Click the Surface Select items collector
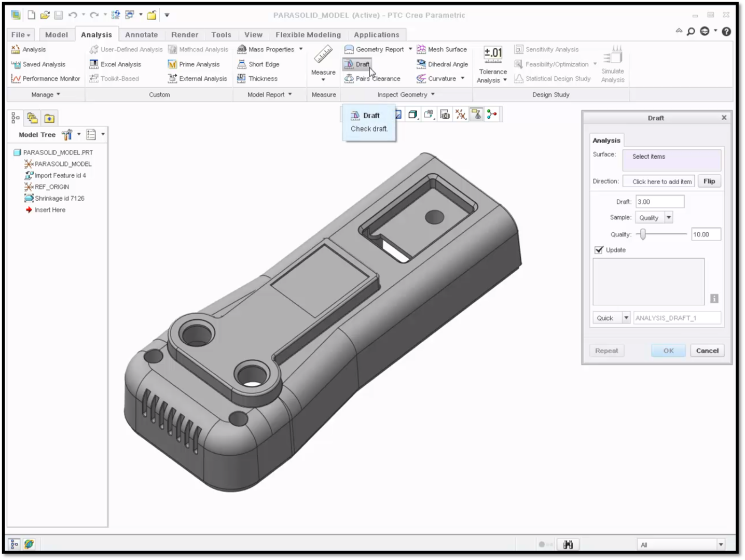The width and height of the screenshot is (745, 560). pos(671,160)
